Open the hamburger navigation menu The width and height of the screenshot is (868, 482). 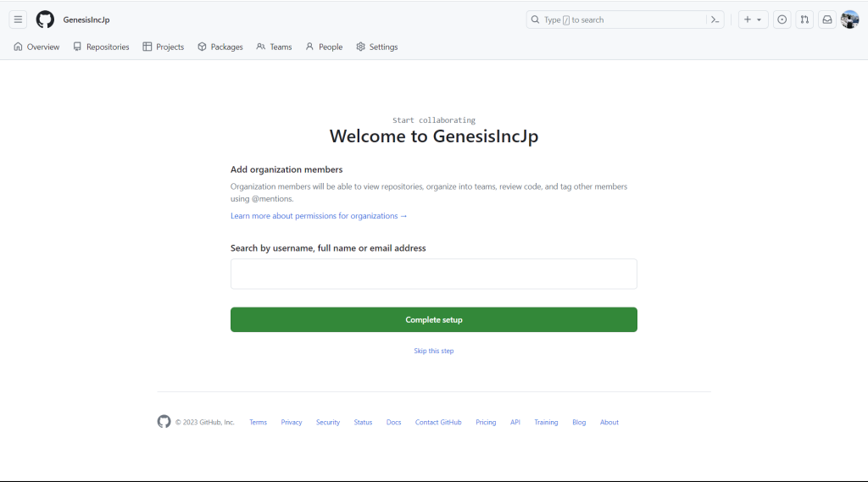pyautogui.click(x=18, y=19)
